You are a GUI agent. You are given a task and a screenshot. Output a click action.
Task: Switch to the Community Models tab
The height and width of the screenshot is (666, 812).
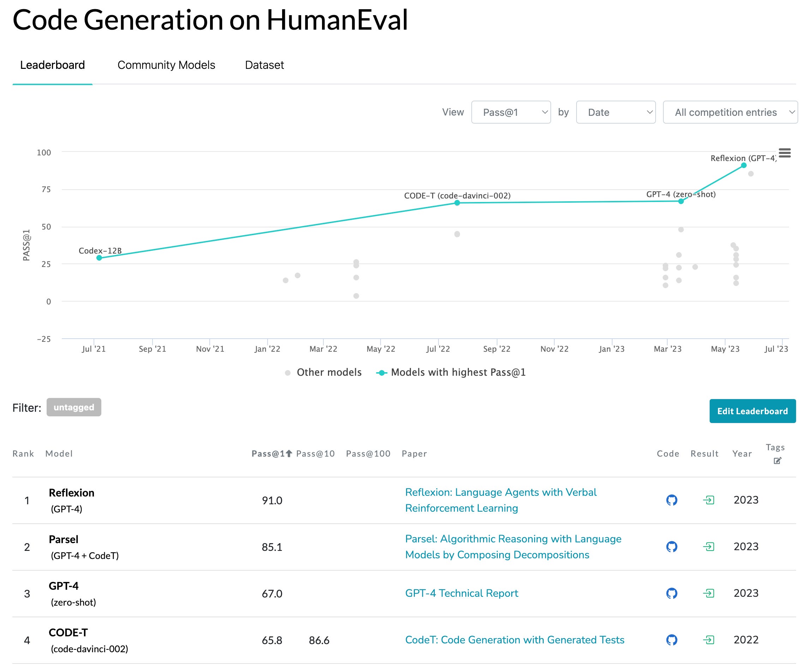(x=166, y=65)
